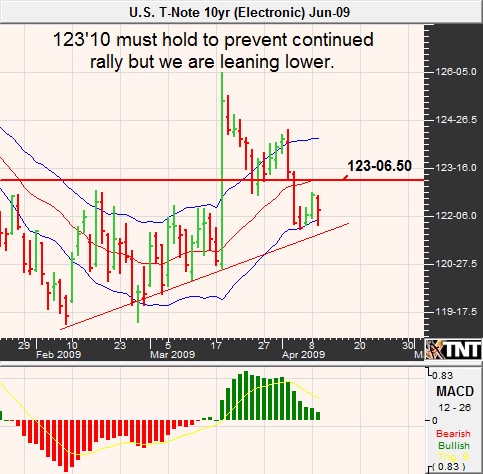This screenshot has width=483, height=474.
Task: Click the 120-27.5 price axis label
Action: coord(456,264)
